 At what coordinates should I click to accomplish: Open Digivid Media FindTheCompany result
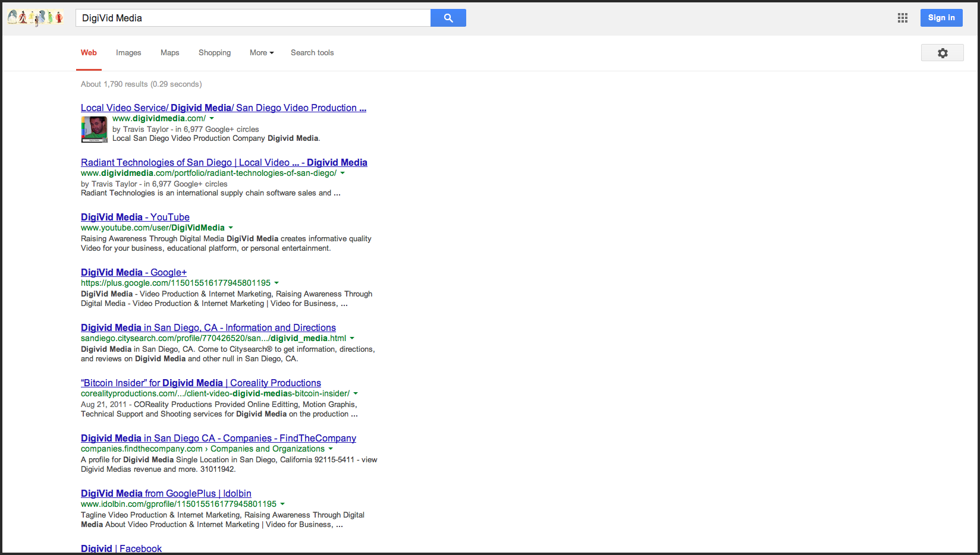218,438
